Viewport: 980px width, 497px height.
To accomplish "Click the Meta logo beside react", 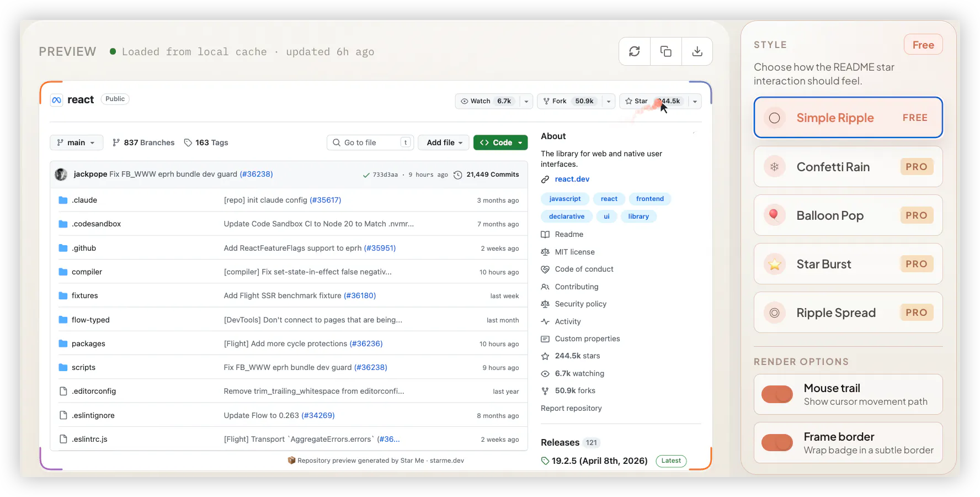I will pyautogui.click(x=56, y=100).
